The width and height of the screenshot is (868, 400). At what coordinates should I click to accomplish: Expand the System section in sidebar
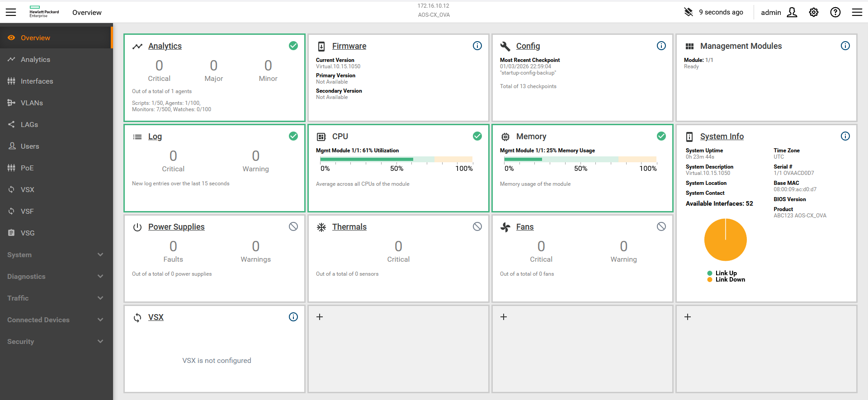56,254
